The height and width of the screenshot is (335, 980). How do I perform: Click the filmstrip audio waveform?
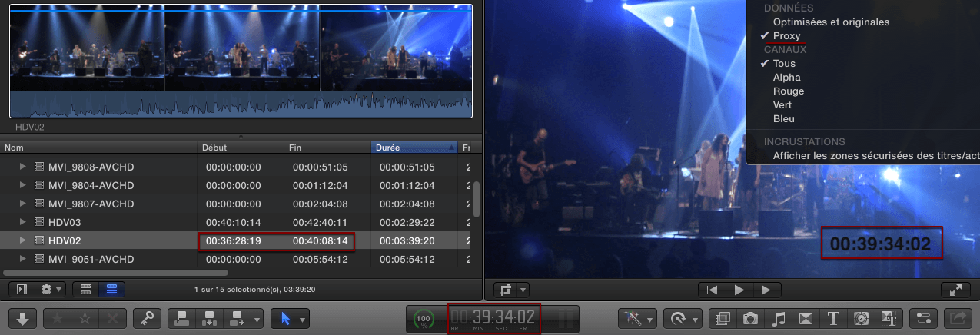point(241,104)
